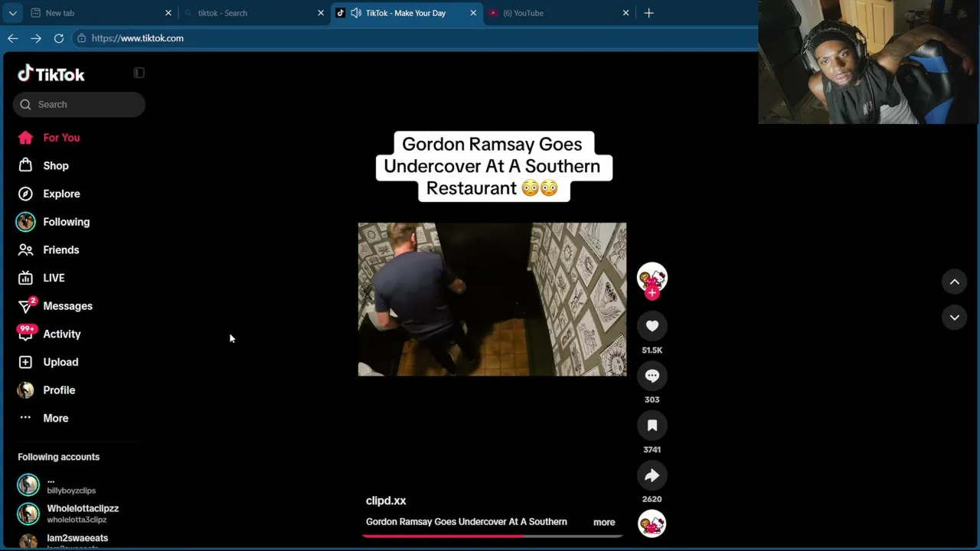Seek within the video progress bar
This screenshot has width=980, height=551.
[x=492, y=536]
